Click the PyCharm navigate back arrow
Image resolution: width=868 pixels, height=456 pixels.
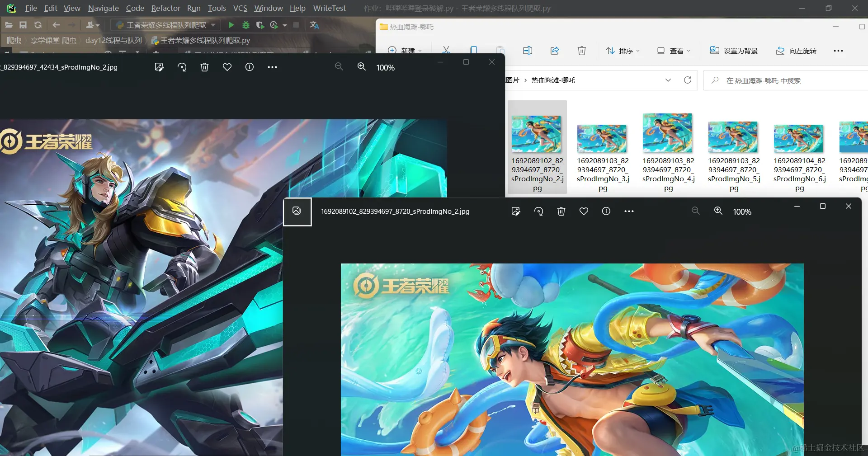(56, 25)
